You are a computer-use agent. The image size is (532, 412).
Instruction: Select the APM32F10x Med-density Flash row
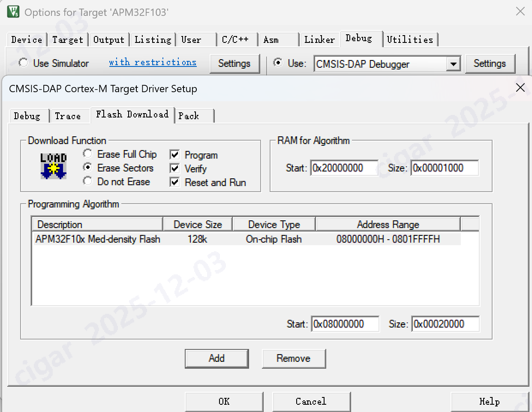(98, 239)
